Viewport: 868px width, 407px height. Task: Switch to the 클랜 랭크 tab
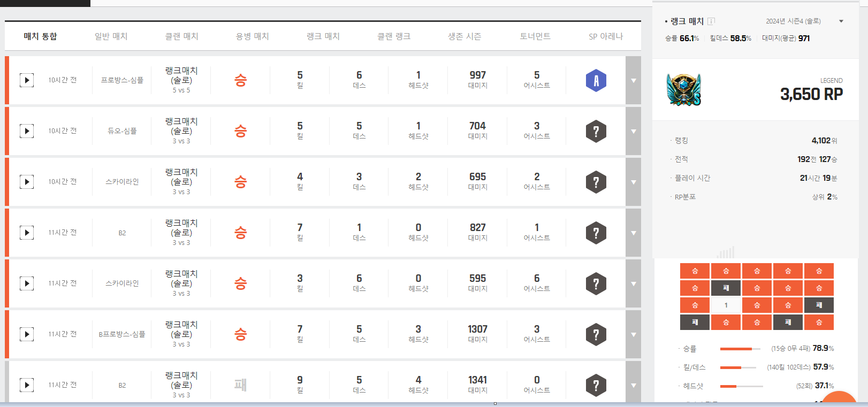pos(394,36)
